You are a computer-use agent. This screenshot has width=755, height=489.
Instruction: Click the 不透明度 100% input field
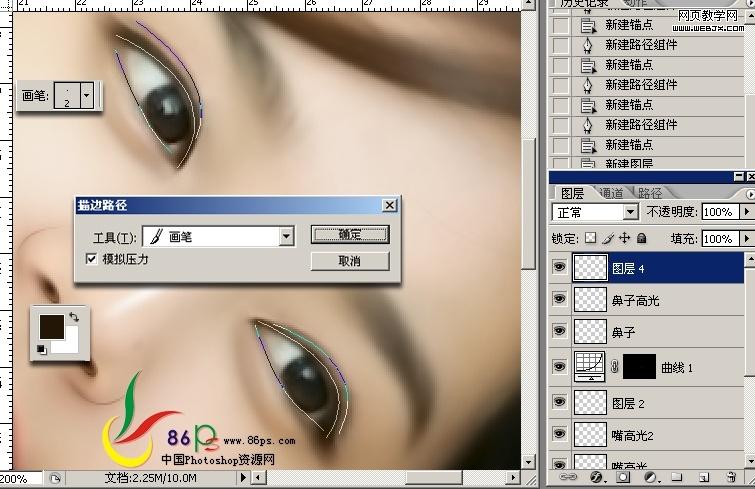point(720,212)
